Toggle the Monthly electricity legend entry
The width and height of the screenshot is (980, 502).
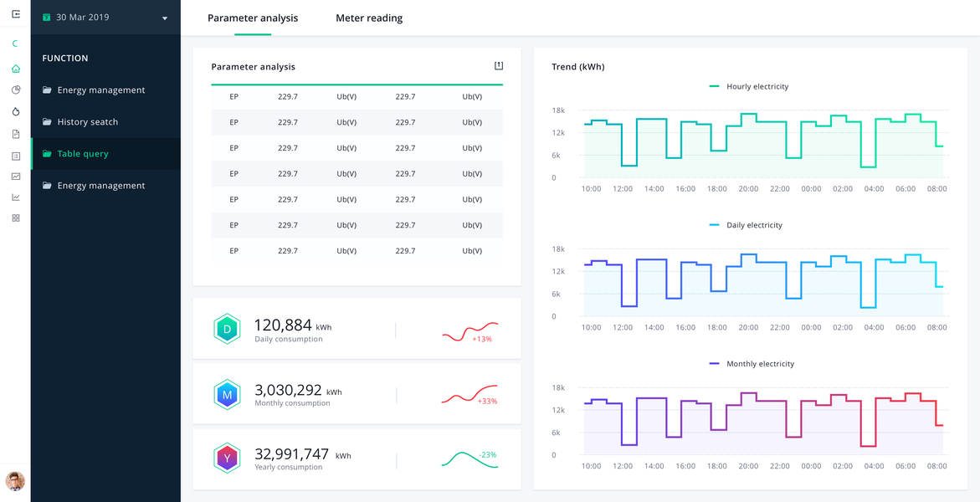click(x=752, y=363)
